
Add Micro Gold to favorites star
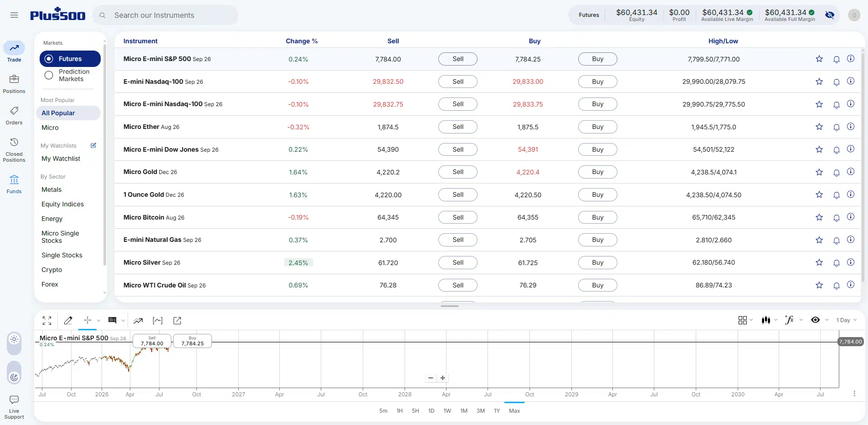[x=819, y=172]
